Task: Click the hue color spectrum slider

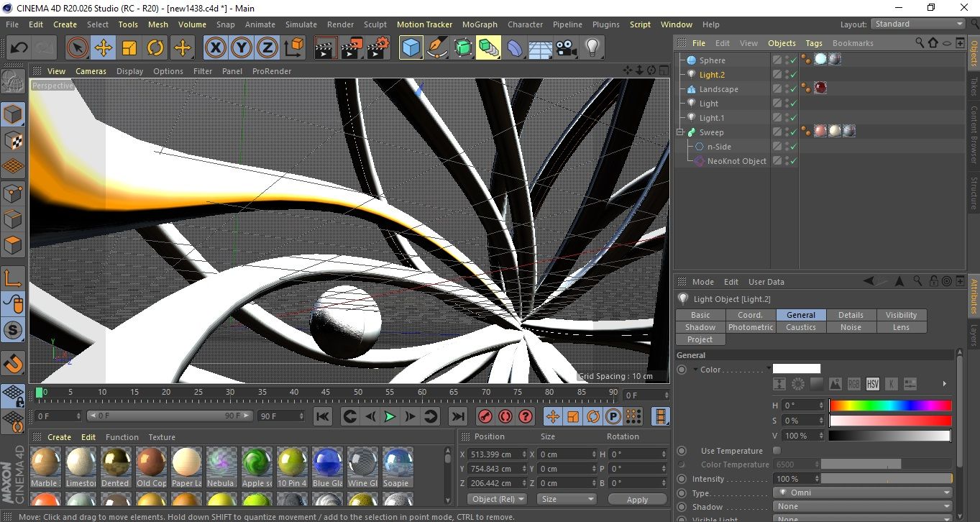Action: [889, 406]
